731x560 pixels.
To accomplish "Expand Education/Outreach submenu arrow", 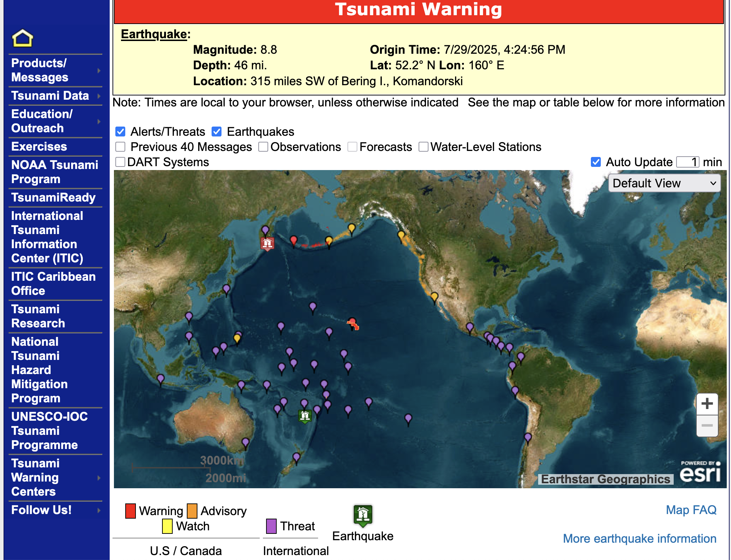I will [99, 122].
